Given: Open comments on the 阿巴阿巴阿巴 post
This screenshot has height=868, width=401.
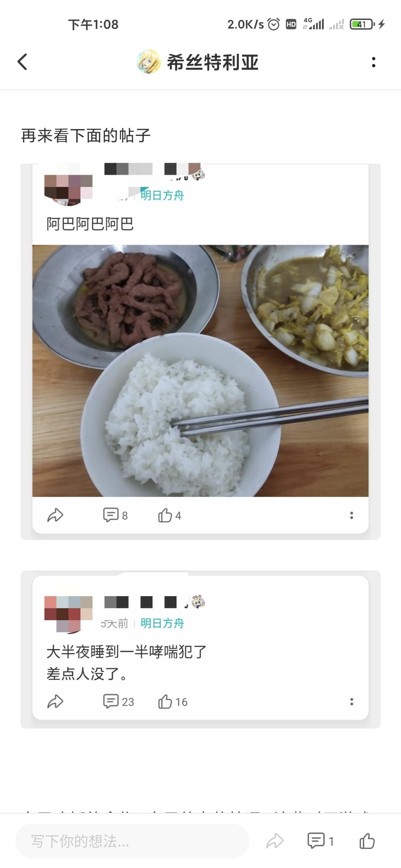Looking at the screenshot, I should point(115,515).
